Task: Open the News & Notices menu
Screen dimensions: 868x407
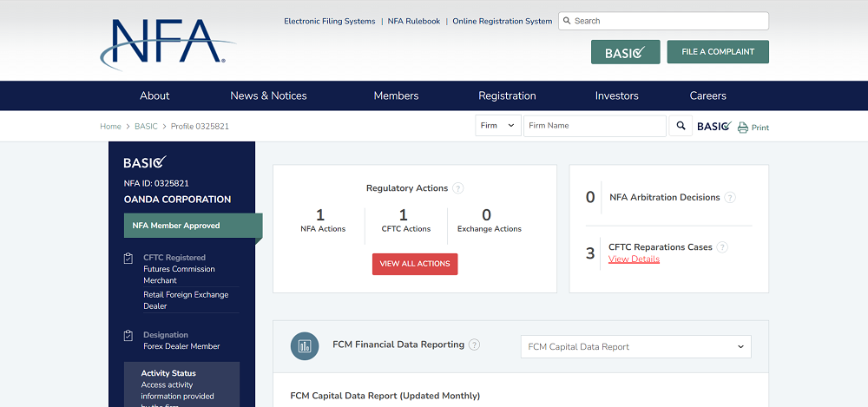Action: click(x=268, y=95)
